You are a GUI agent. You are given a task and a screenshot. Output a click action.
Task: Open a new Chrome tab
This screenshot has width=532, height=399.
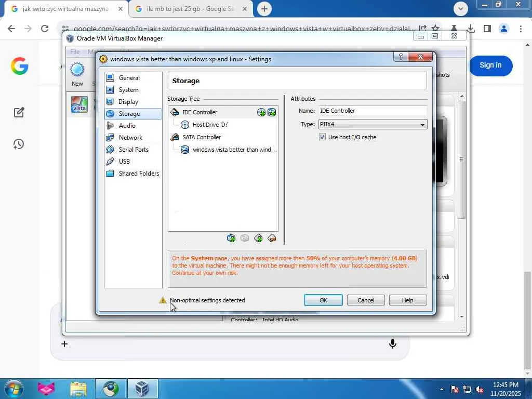click(264, 9)
